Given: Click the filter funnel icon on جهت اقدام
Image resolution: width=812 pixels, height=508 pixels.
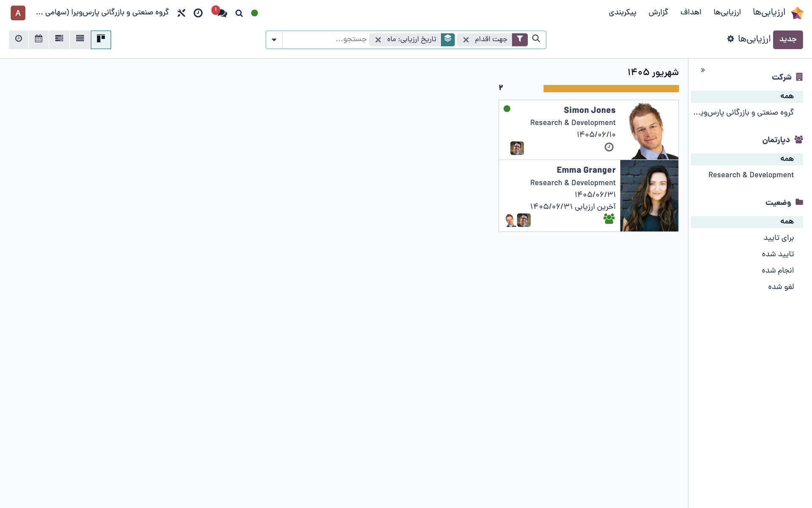Looking at the screenshot, I should click(x=520, y=39).
